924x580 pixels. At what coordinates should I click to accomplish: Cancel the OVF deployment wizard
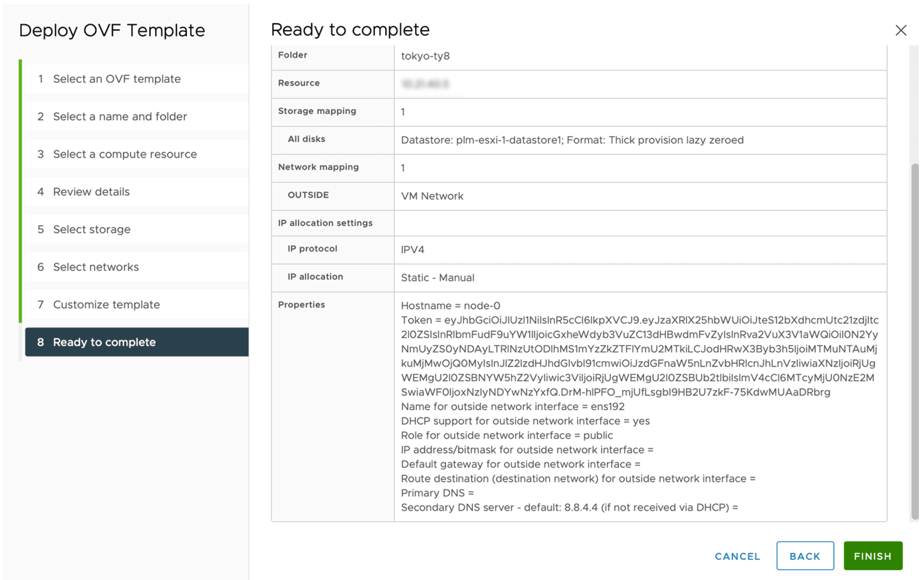pyautogui.click(x=737, y=556)
